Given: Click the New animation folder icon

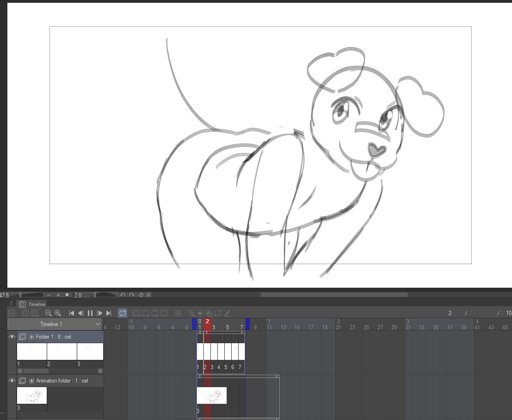Looking at the screenshot, I should [136, 313].
